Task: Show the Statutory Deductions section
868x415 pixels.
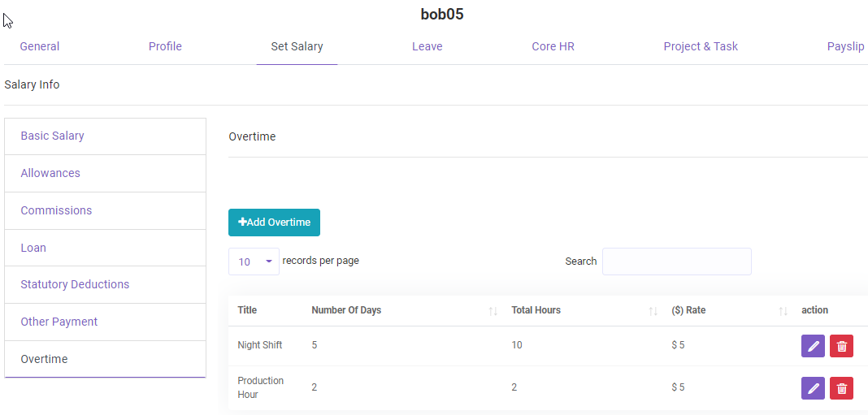Action: (75, 284)
